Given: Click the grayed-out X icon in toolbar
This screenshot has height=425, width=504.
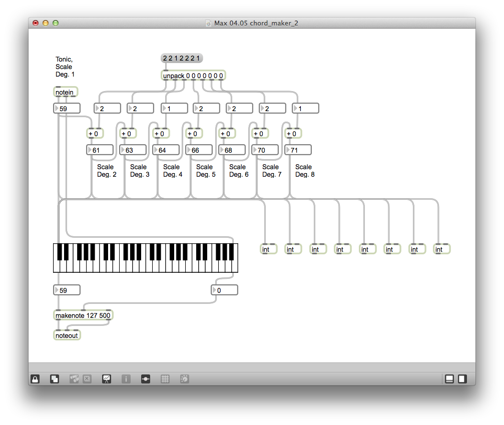Looking at the screenshot, I should tap(87, 379).
